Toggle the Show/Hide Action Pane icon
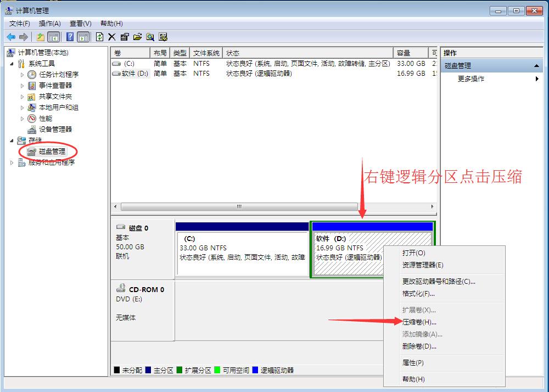The image size is (549, 392). coord(83,37)
